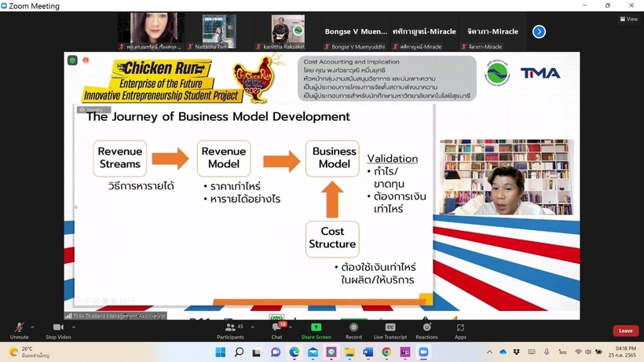Expand arrow next to Chat

click(x=291, y=327)
